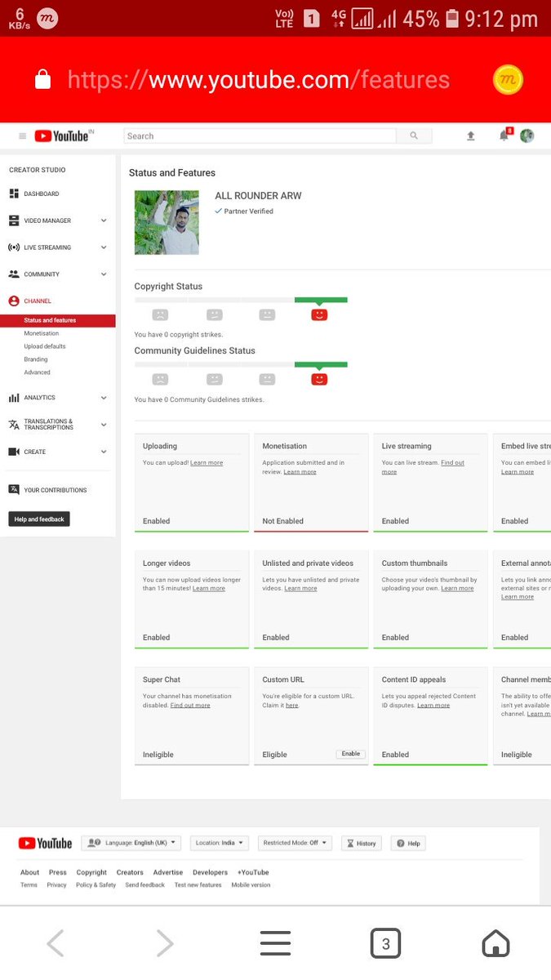Click the Live Streaming sidebar icon

[14, 247]
